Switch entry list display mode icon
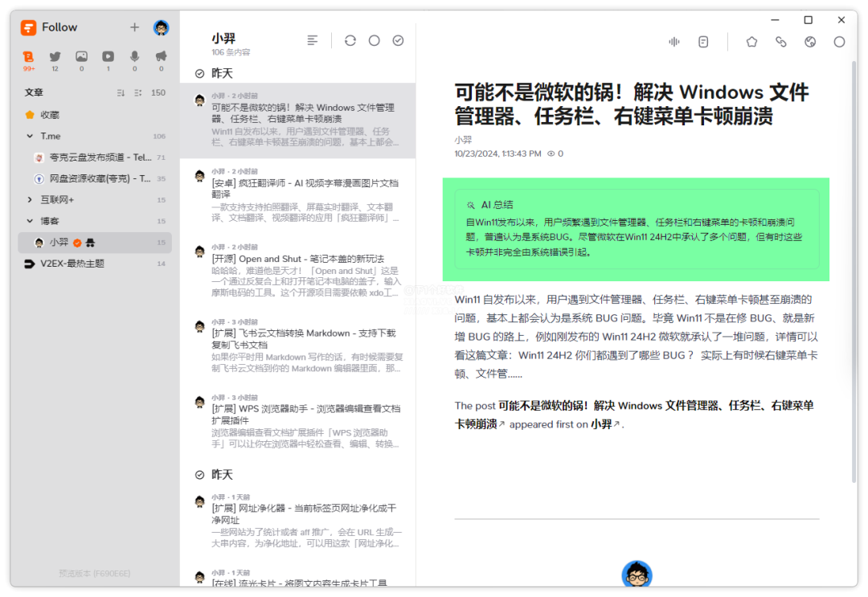 [313, 40]
